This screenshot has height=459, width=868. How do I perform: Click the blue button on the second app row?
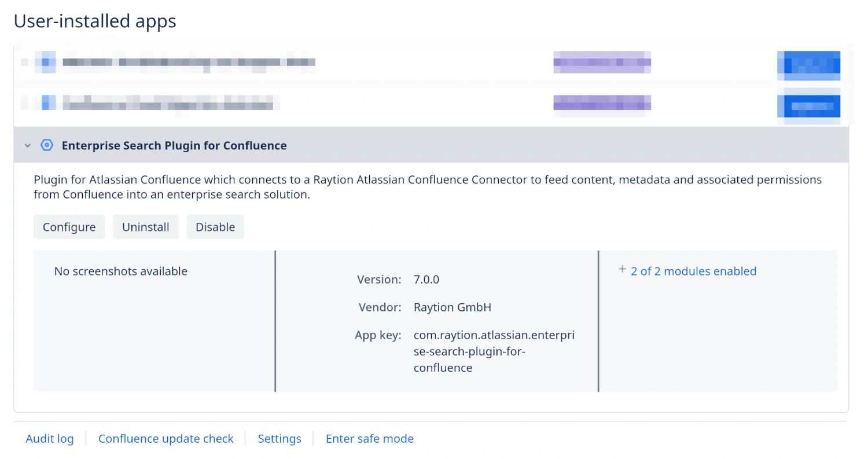(x=809, y=105)
